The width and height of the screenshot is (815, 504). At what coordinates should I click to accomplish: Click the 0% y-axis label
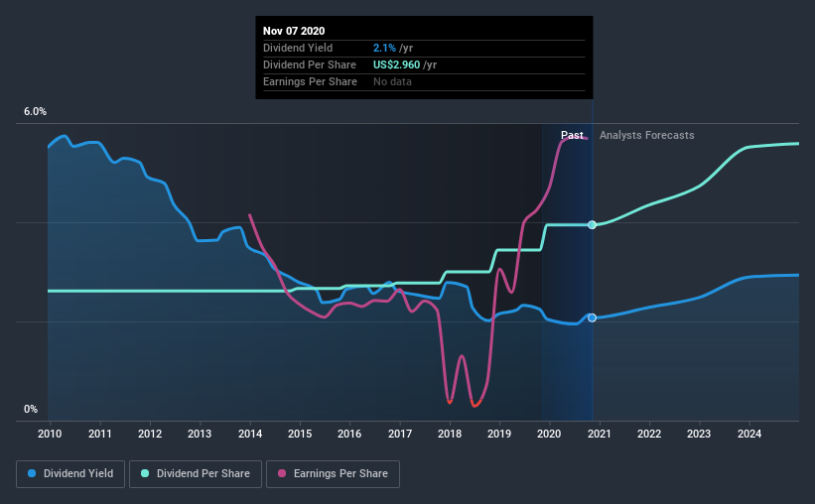click(x=31, y=410)
